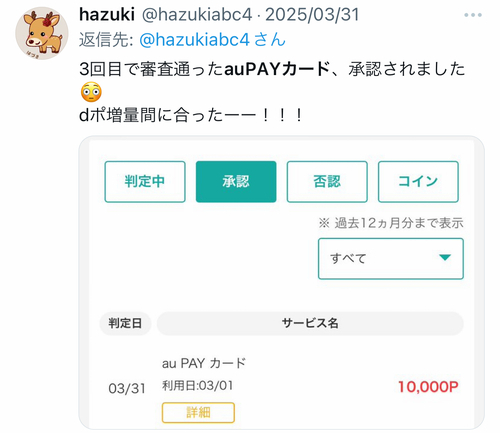Open the tweet's three-dot more menu

(x=473, y=15)
